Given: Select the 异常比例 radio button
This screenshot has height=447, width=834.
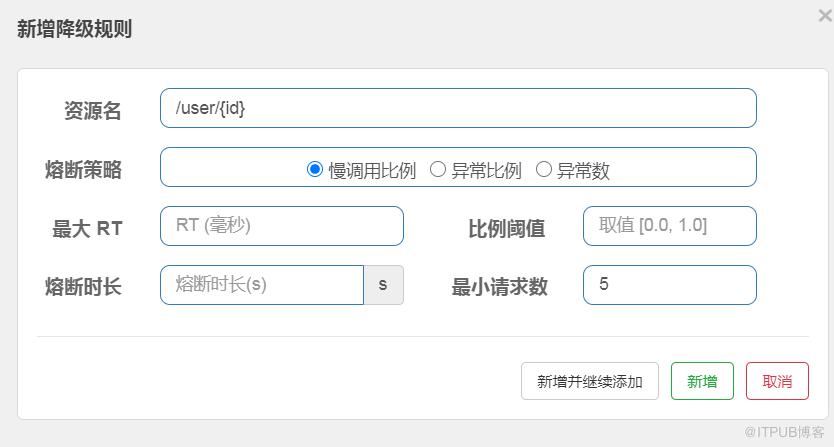Looking at the screenshot, I should [438, 170].
